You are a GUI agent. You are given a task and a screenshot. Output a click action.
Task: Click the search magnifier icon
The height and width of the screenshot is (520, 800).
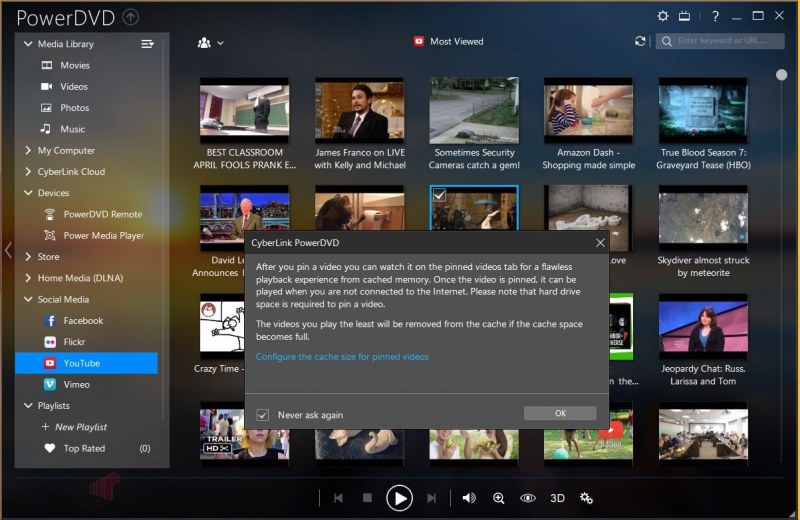click(666, 41)
